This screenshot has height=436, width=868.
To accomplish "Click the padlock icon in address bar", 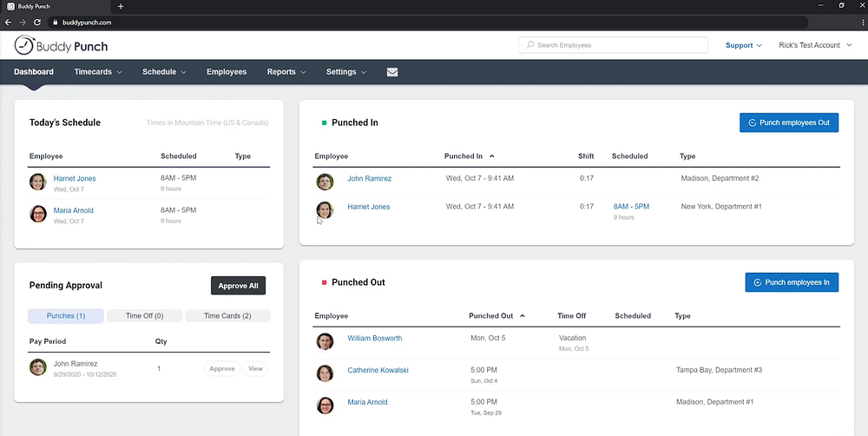I will [x=55, y=23].
